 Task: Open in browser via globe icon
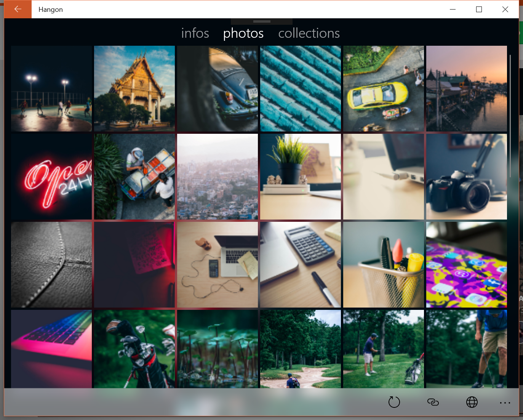[x=472, y=402]
